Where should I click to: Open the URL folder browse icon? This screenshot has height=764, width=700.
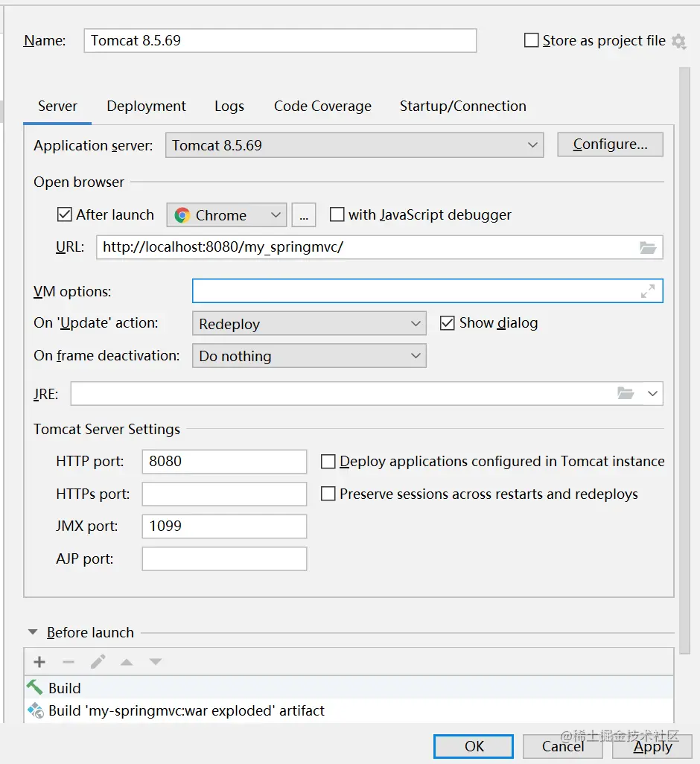click(648, 247)
